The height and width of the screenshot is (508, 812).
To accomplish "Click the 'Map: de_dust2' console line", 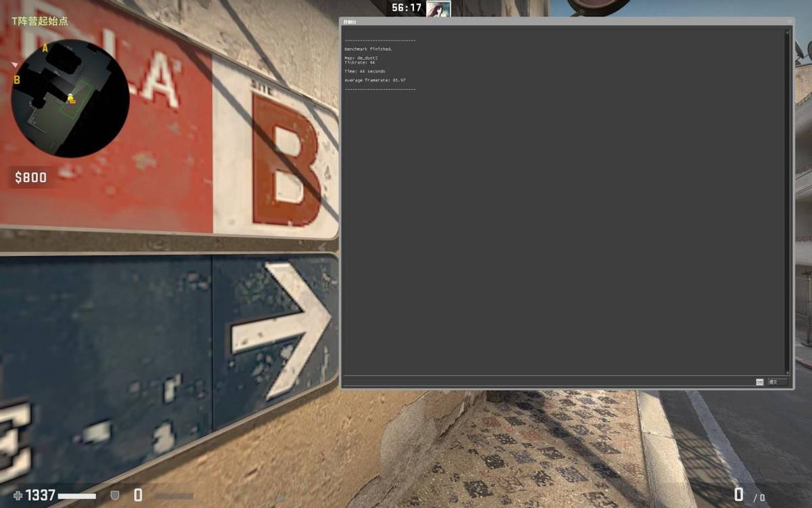I will [x=361, y=58].
